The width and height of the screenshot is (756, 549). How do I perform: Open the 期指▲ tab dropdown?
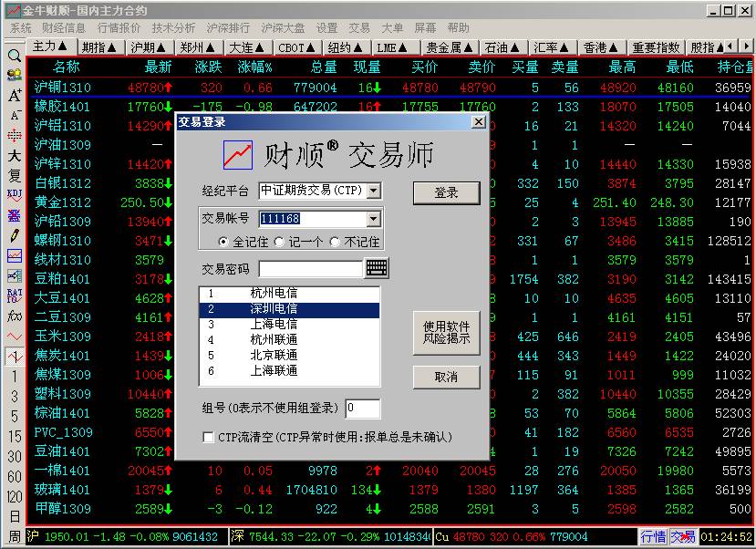[99, 47]
